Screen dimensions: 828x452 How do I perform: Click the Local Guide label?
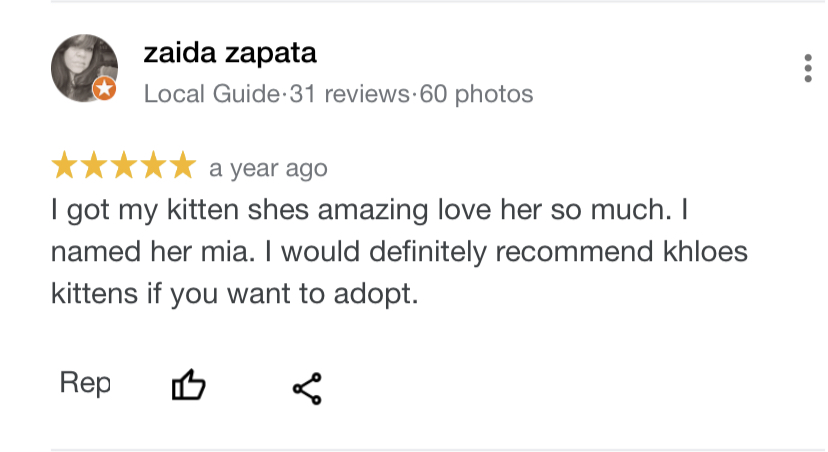click(x=212, y=95)
